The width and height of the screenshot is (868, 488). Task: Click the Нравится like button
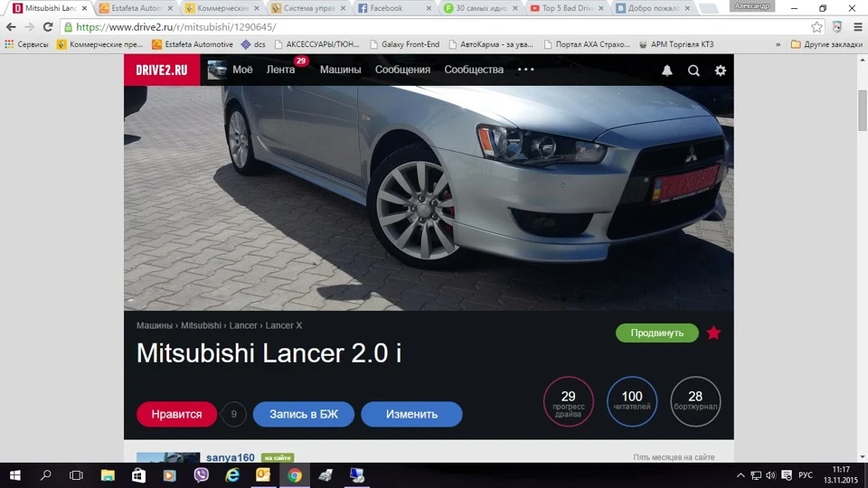[x=176, y=414]
